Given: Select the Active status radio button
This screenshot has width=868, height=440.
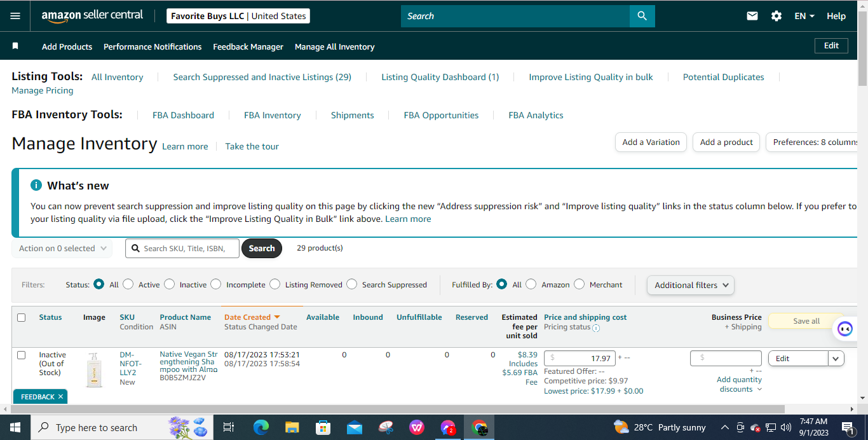Looking at the screenshot, I should (x=128, y=284).
